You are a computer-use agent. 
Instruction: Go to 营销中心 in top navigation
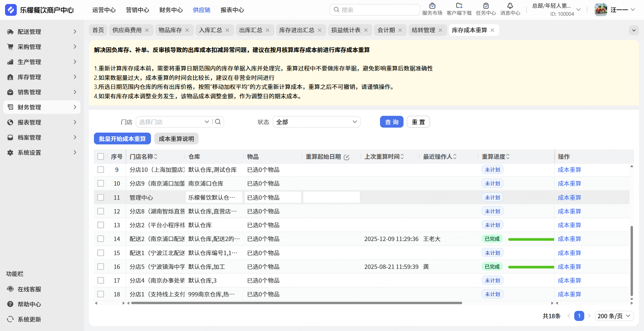tap(138, 10)
